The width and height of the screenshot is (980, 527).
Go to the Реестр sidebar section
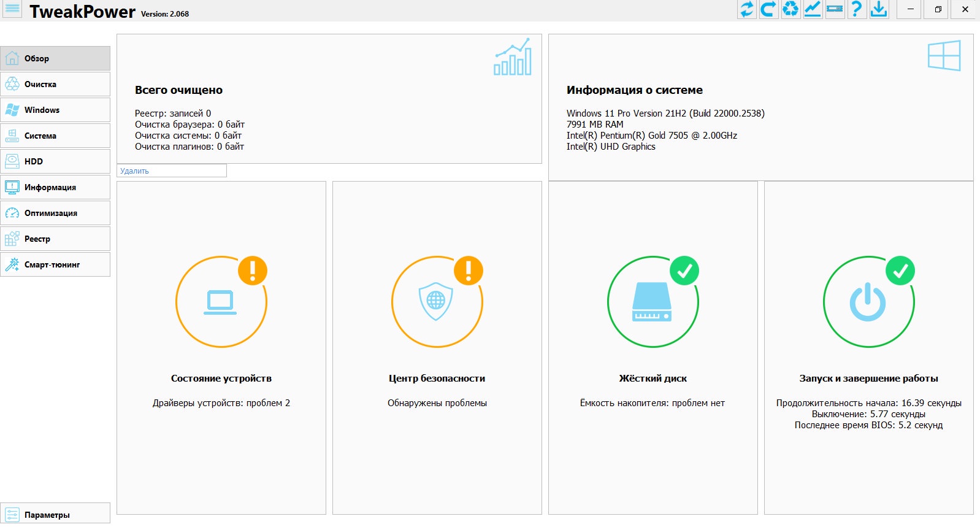click(x=55, y=239)
